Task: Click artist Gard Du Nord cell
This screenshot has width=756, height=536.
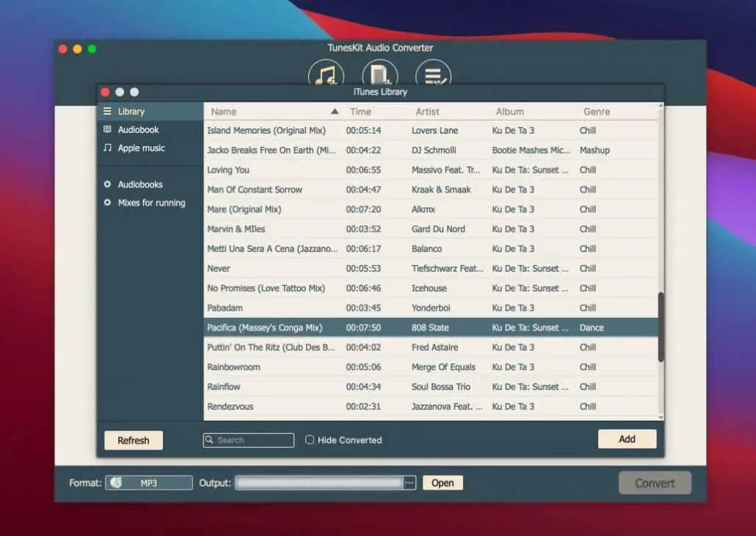Action: click(x=438, y=229)
